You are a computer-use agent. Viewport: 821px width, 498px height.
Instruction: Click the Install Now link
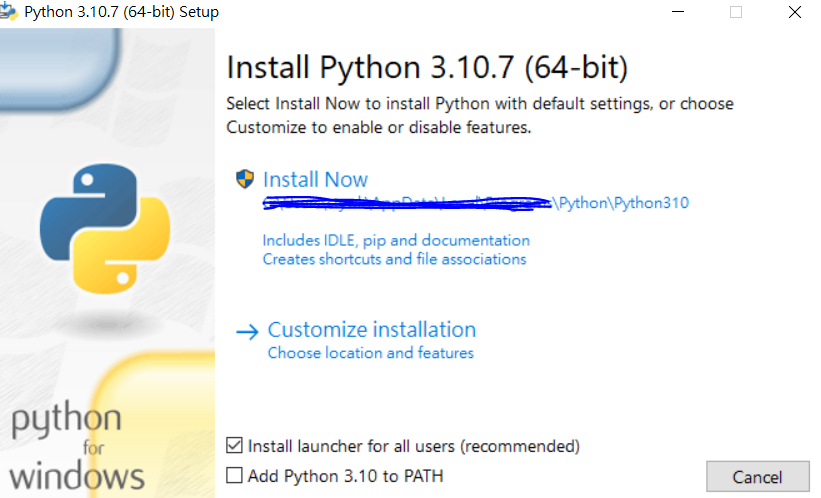click(315, 180)
